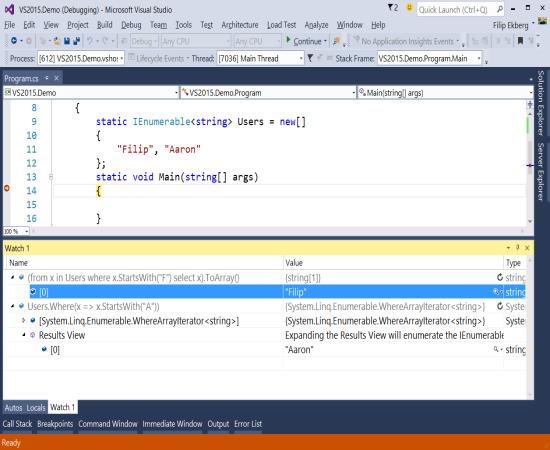The width and height of the screenshot is (550, 450).
Task: Open the Analyze menu
Action: [316, 25]
